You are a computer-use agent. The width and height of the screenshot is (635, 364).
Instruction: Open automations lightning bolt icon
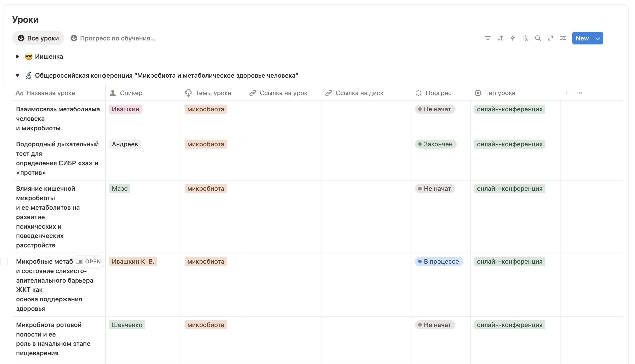tap(512, 38)
